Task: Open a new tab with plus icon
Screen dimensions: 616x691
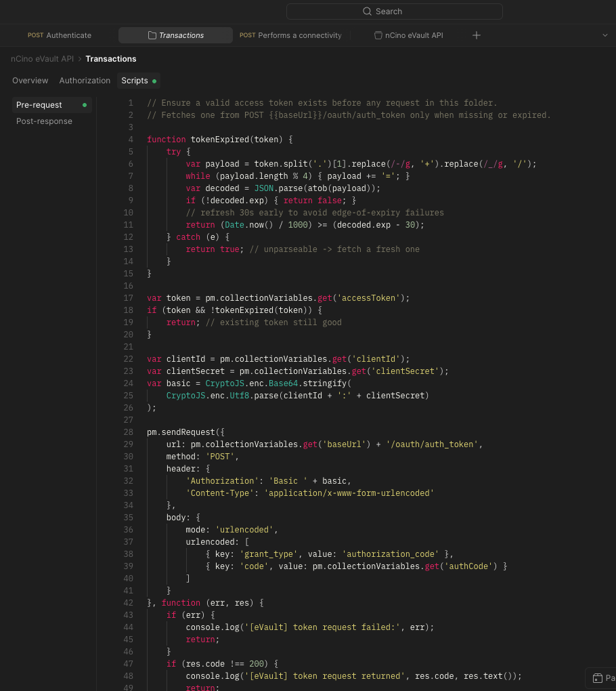Action: pyautogui.click(x=477, y=35)
